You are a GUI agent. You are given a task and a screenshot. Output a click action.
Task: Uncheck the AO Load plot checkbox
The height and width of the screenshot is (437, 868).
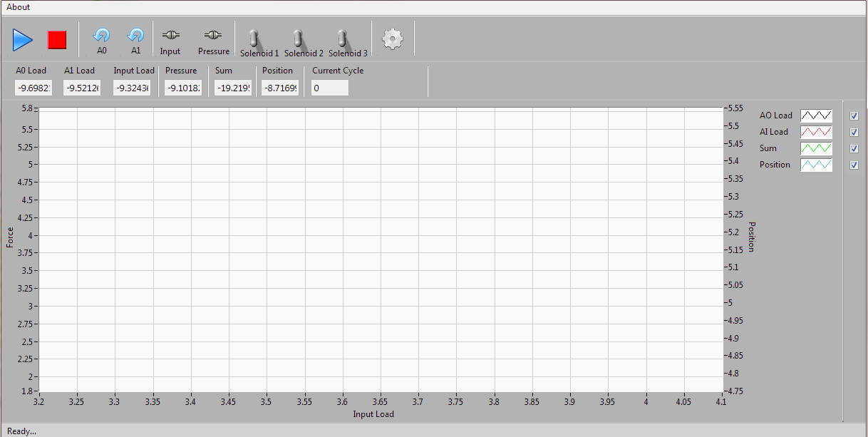pos(854,115)
